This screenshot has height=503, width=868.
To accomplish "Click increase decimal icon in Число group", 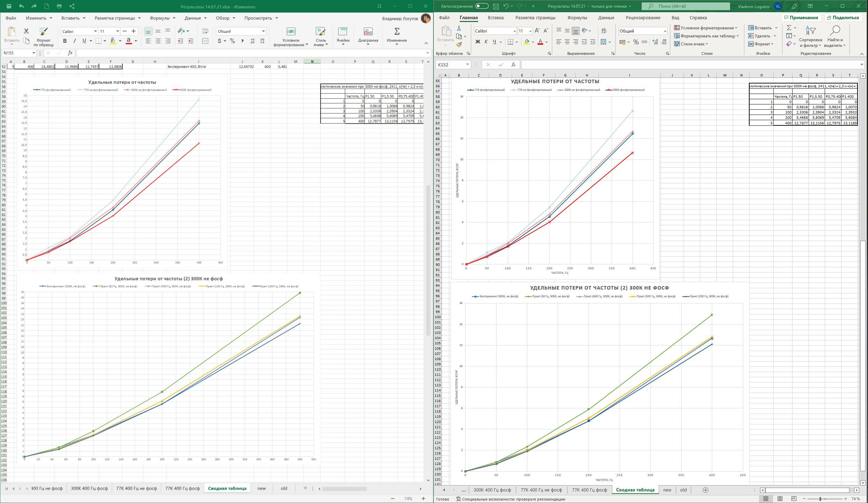I will click(655, 42).
